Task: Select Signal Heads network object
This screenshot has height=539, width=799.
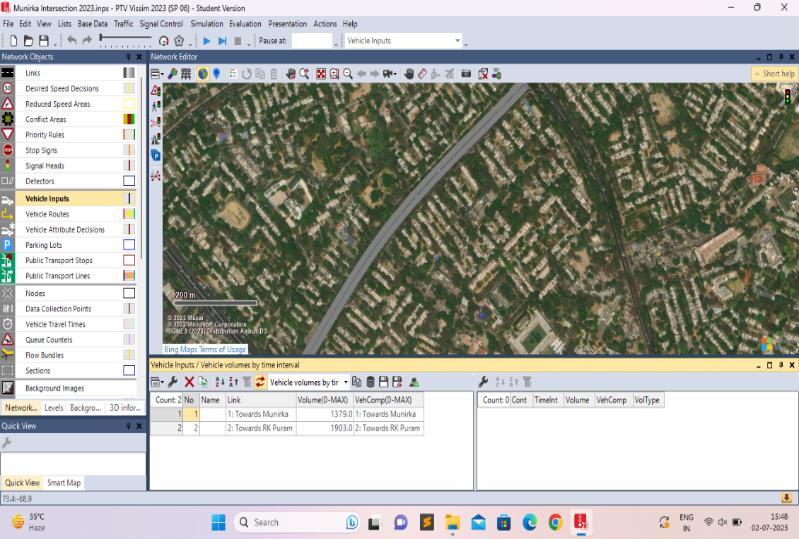Action: [45, 166]
